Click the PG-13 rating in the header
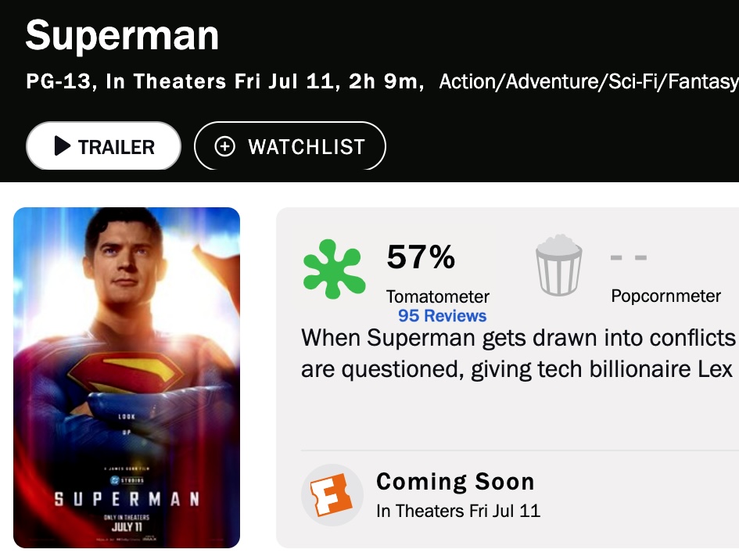This screenshot has width=739, height=560. coord(58,81)
